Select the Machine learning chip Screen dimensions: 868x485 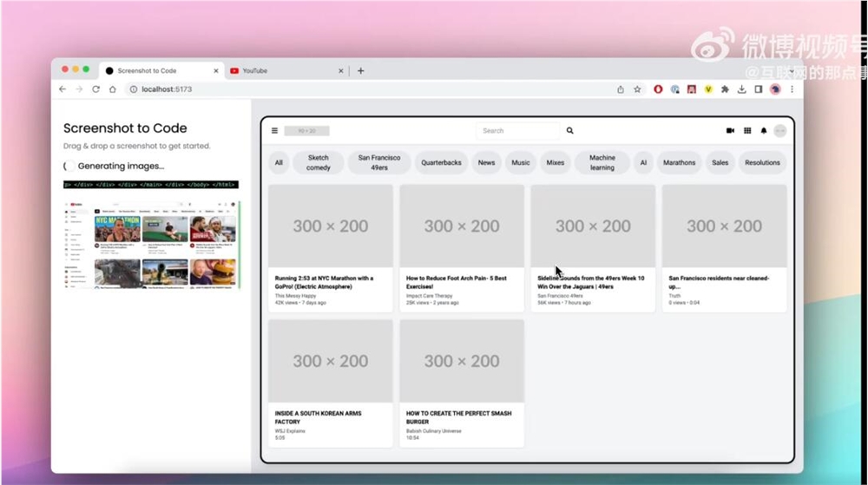pos(602,162)
